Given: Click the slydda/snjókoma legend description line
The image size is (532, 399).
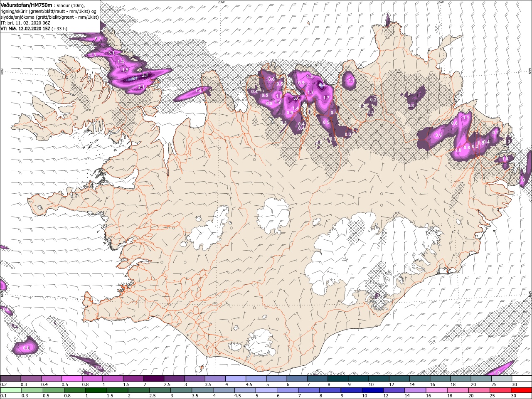Looking at the screenshot, I should (x=49, y=17).
